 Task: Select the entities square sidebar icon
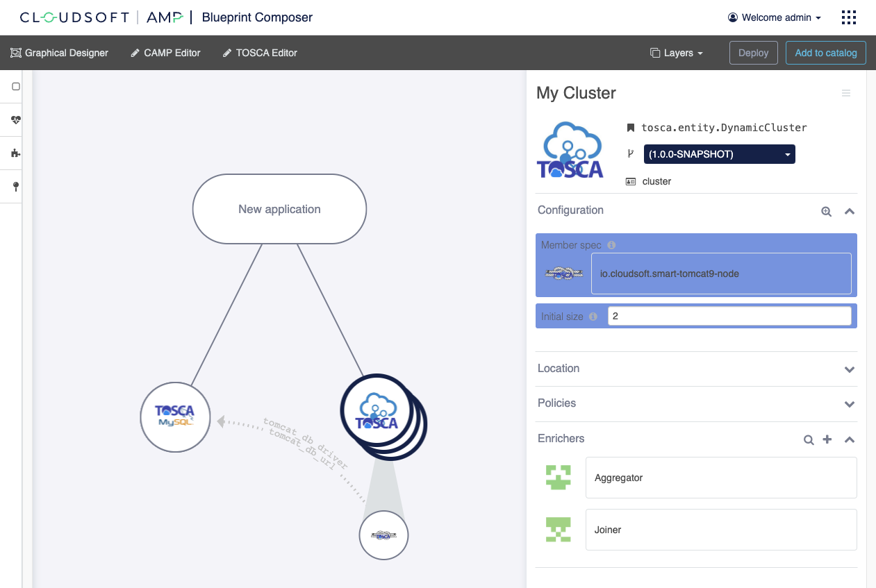16,87
